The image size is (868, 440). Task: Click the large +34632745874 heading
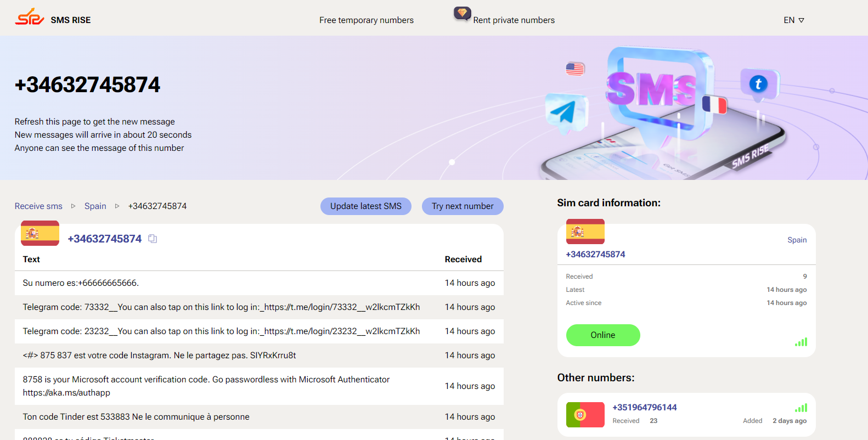[x=88, y=84]
